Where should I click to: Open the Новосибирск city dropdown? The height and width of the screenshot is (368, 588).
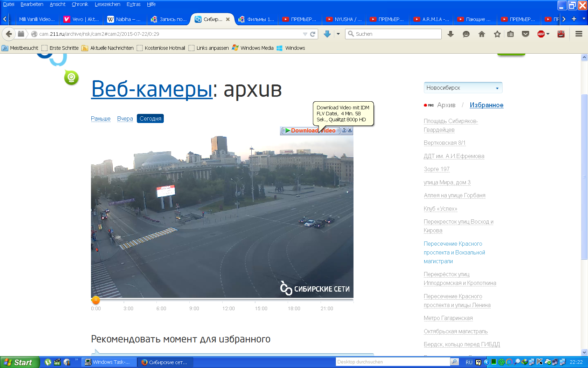463,88
